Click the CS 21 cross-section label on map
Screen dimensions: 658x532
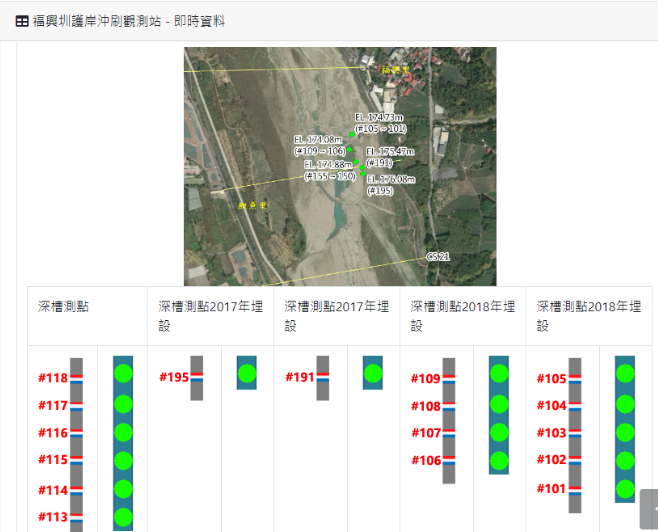(438, 256)
